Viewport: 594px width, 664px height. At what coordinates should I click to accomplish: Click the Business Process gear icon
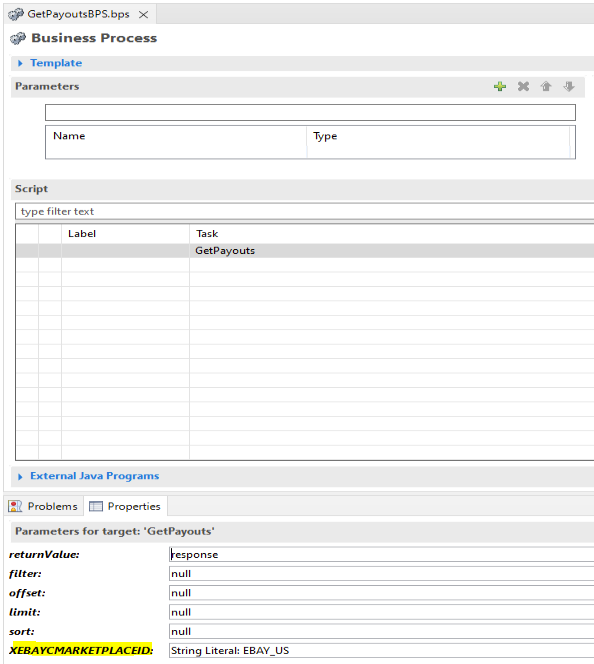18,39
